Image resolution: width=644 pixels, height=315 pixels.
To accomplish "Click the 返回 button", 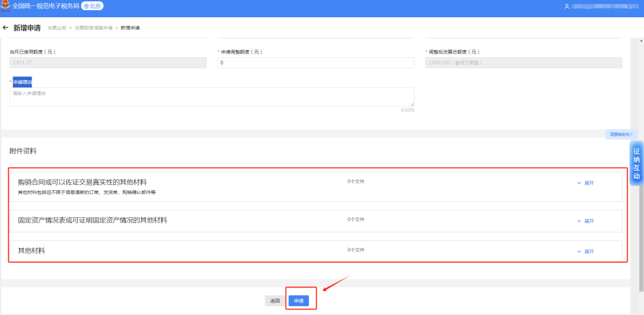I will [x=275, y=301].
